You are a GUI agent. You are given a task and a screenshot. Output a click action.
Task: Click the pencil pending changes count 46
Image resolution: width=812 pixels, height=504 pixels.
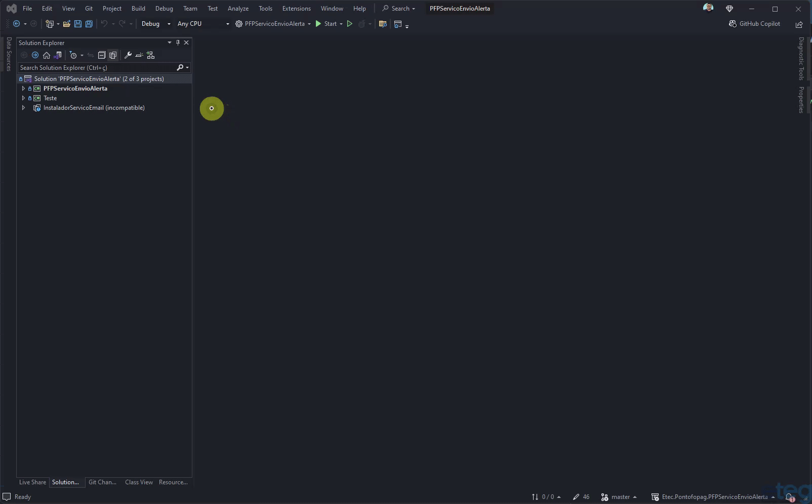pos(581,497)
